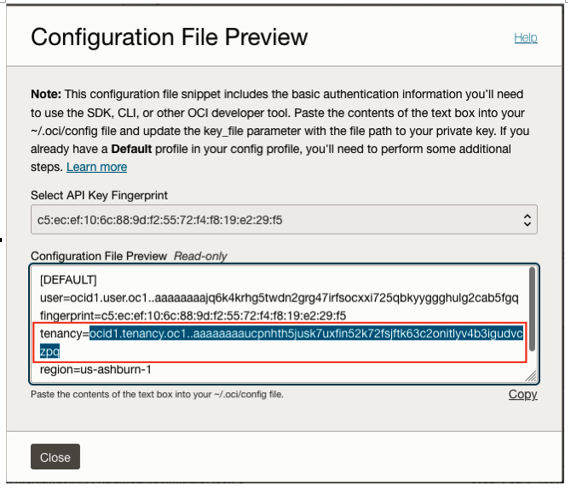The width and height of the screenshot is (568, 488).
Task: Click the highlighted tenancy OCID value
Action: click(x=306, y=333)
